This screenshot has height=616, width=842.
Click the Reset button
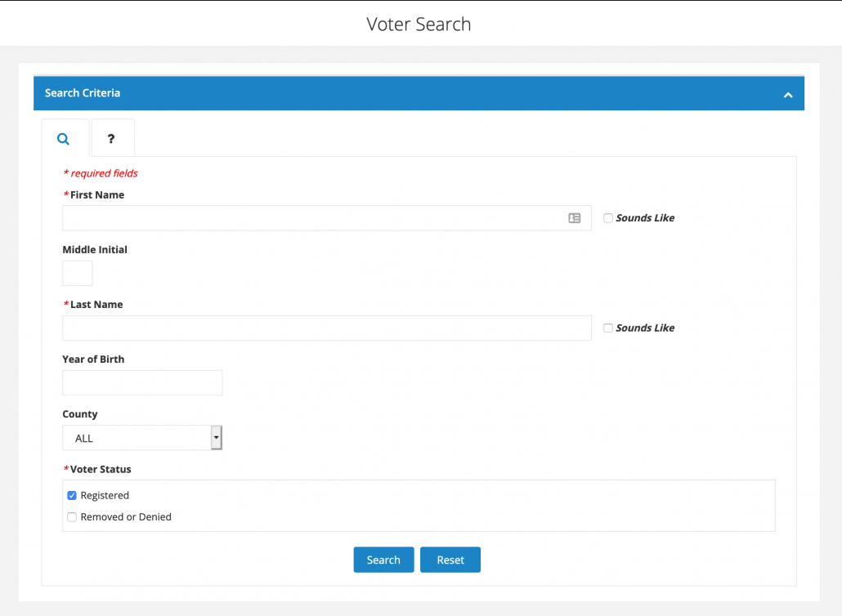click(450, 560)
